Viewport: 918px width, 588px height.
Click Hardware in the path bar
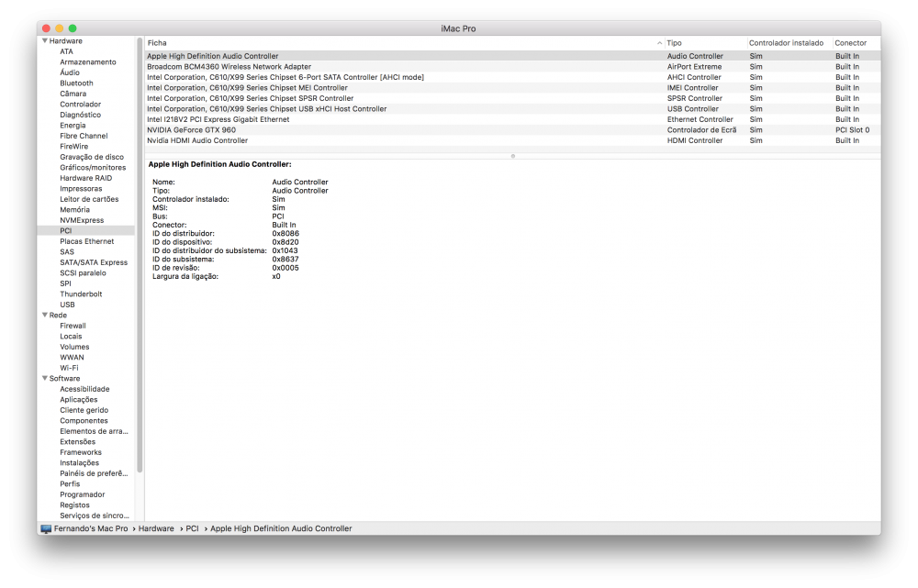point(156,529)
